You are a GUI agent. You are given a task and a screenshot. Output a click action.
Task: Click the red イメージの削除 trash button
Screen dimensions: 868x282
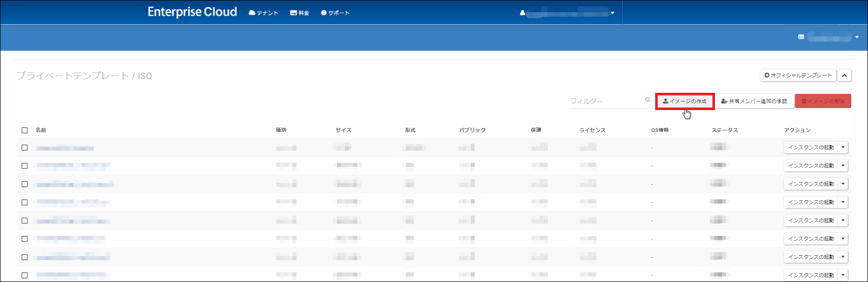(823, 101)
